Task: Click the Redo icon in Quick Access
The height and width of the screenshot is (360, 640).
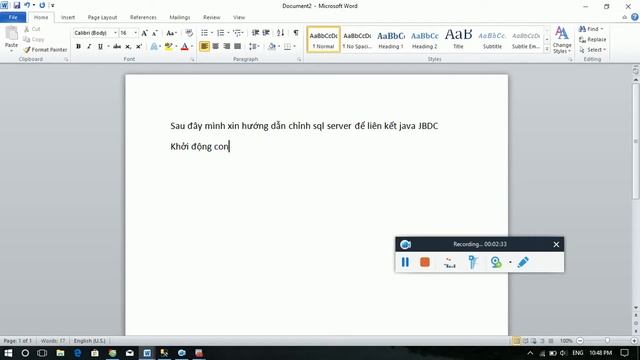Action: (42, 5)
